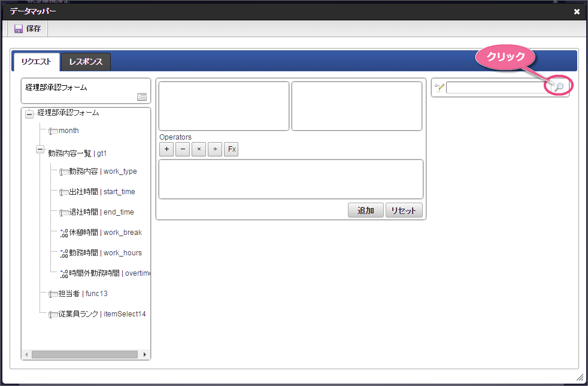Viewport: 588px width, 386px height.
Task: Select 勤務内容 | work_type item
Action: pyautogui.click(x=103, y=171)
